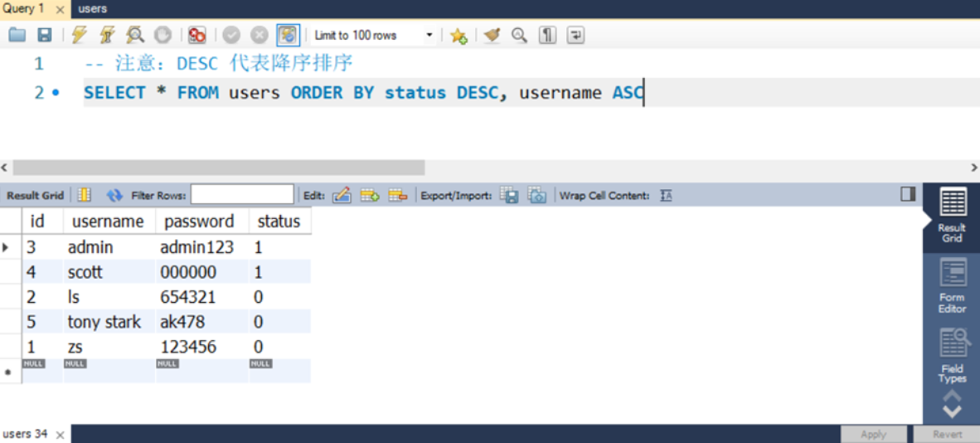
Task: Toggle Wrap Cell Content icon
Action: (667, 196)
